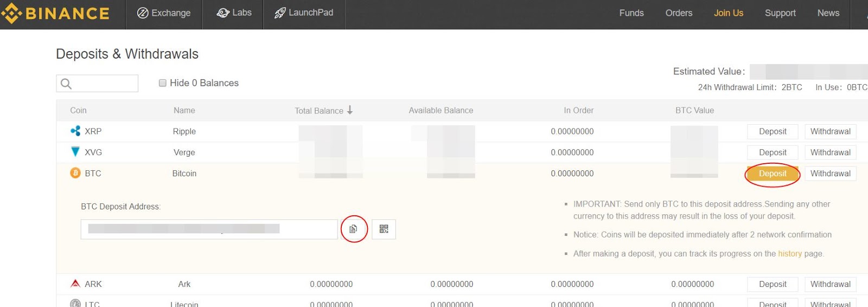
Task: Open the LaunchPad page
Action: [x=304, y=12]
